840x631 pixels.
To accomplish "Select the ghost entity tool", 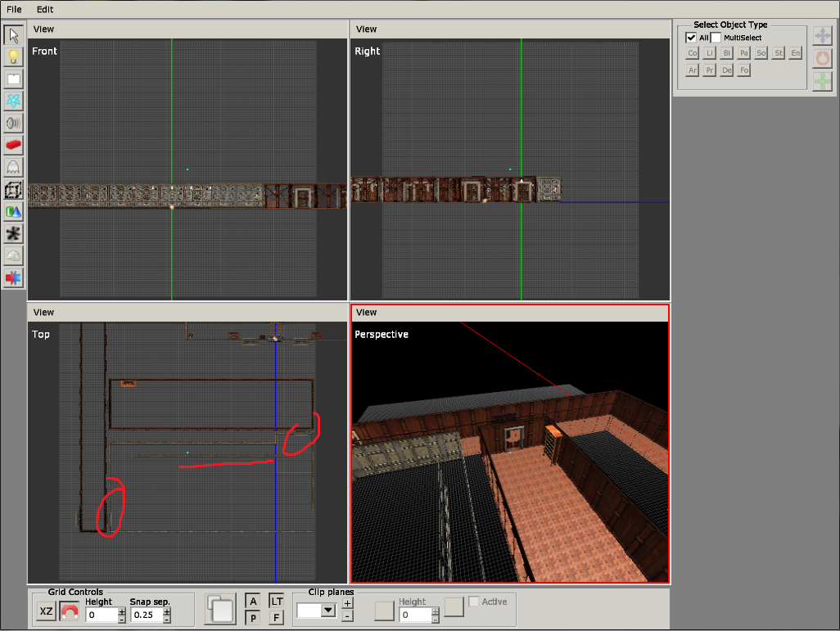I will tap(13, 168).
